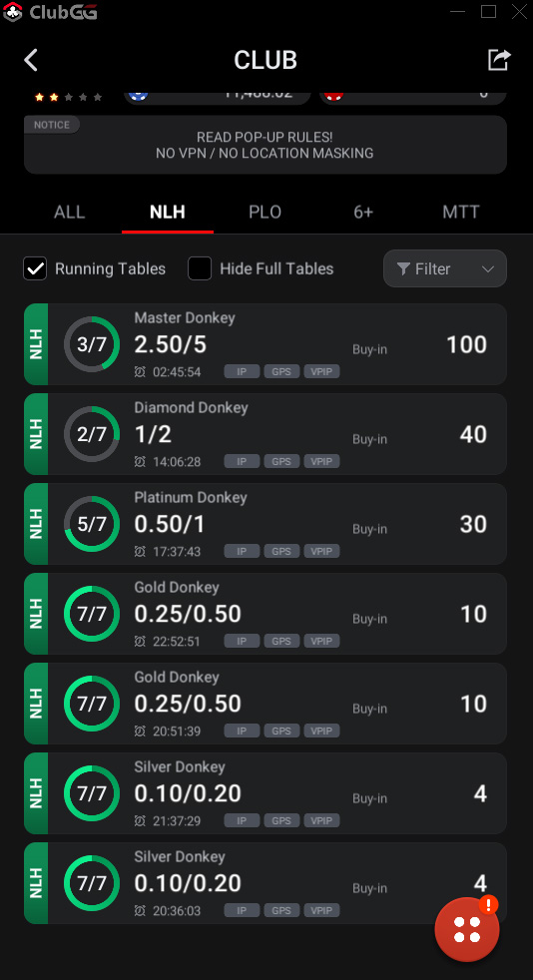Enable the Hide Full Tables checkbox
This screenshot has height=980, width=533.
pos(200,268)
